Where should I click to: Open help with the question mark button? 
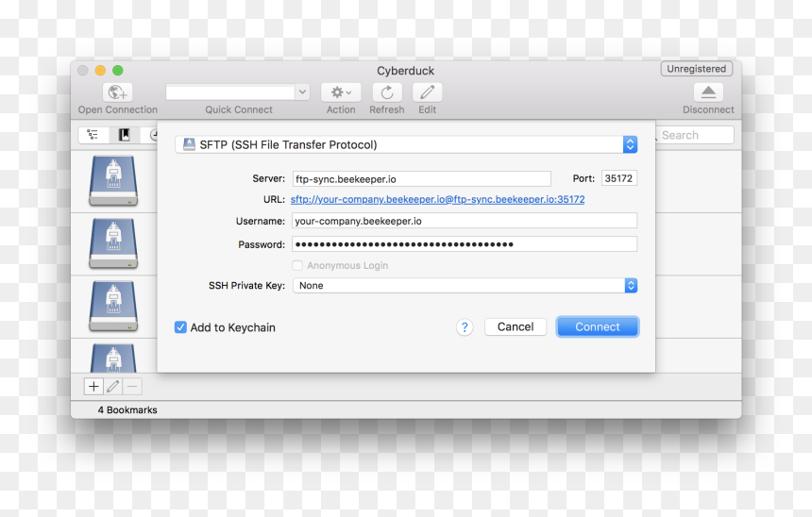point(465,327)
